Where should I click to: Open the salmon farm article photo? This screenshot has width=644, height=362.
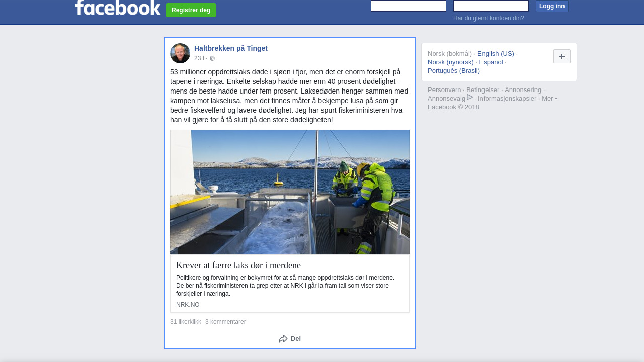[x=290, y=192]
